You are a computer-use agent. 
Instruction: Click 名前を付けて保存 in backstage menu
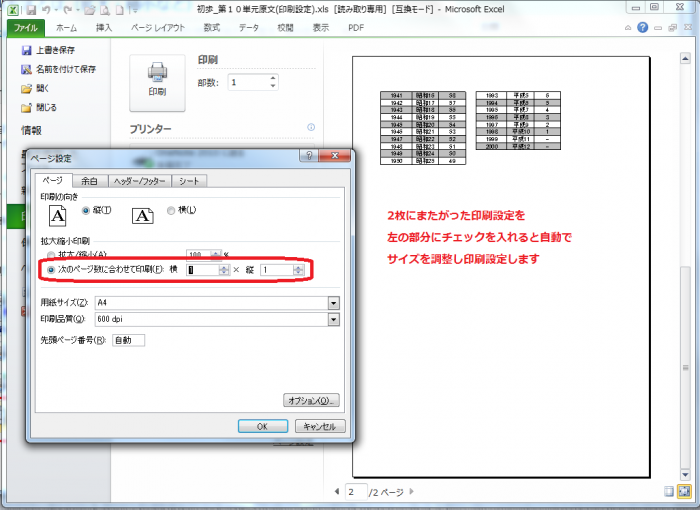pyautogui.click(x=58, y=69)
